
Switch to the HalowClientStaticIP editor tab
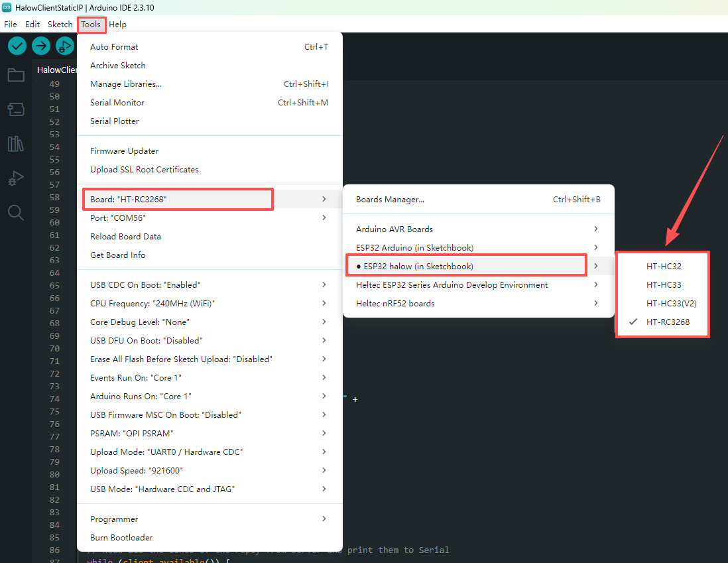coord(56,70)
